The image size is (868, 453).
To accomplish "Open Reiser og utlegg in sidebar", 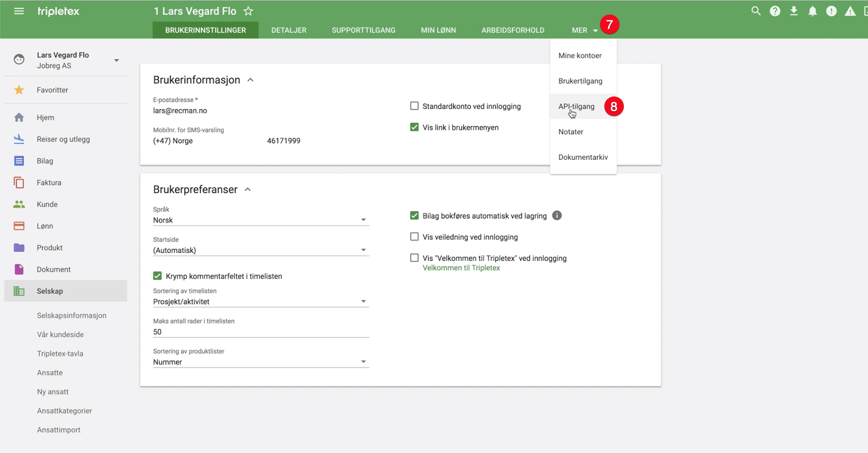I will 63,139.
